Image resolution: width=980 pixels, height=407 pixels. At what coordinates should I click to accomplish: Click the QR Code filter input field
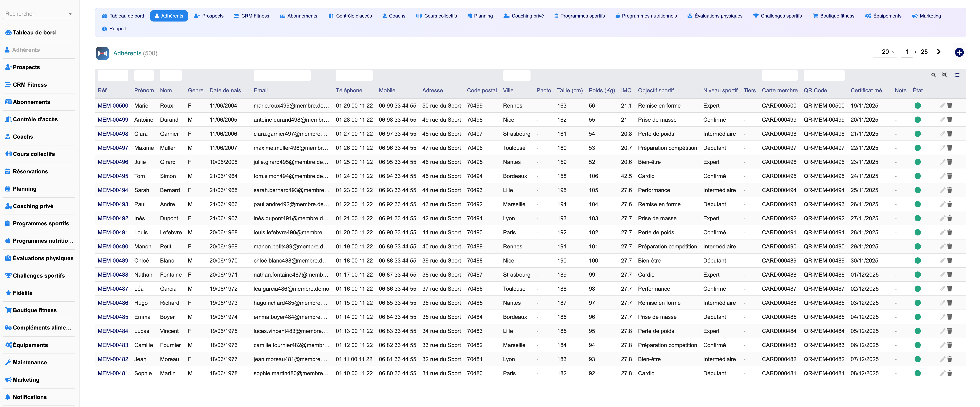(824, 75)
